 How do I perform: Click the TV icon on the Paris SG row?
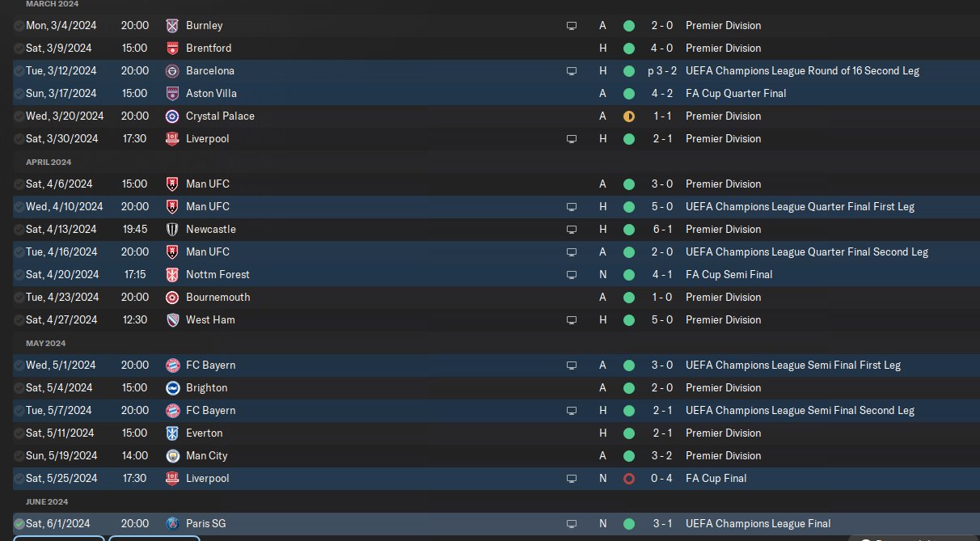[x=572, y=524]
